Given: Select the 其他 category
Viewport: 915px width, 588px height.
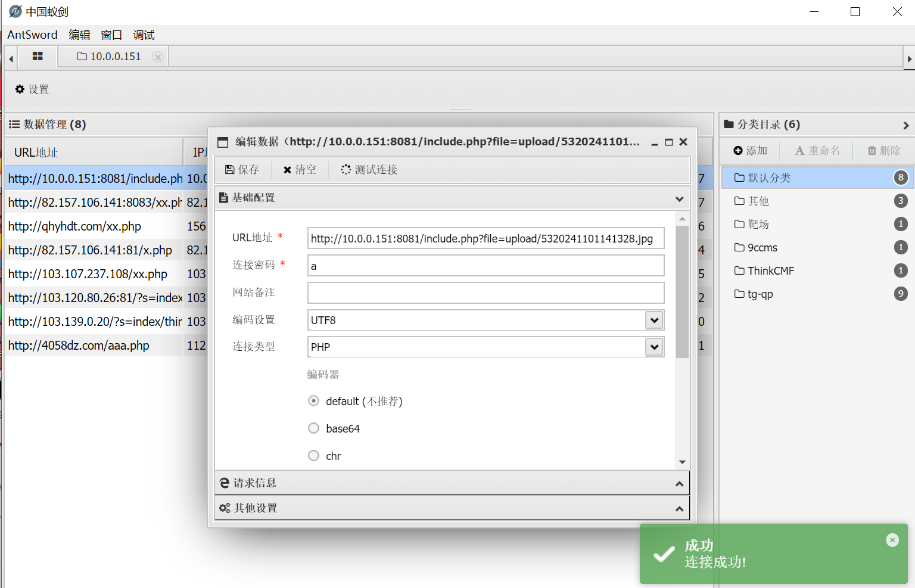Looking at the screenshot, I should pos(817,201).
